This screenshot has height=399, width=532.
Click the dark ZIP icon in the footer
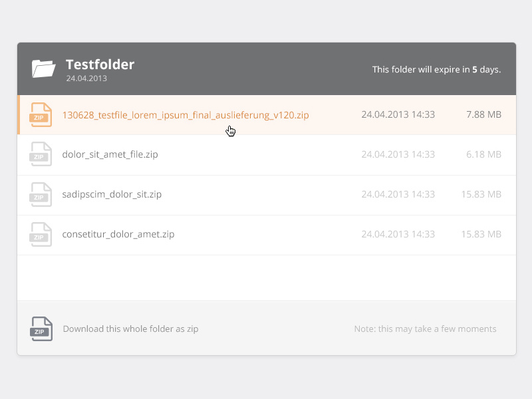tap(41, 329)
